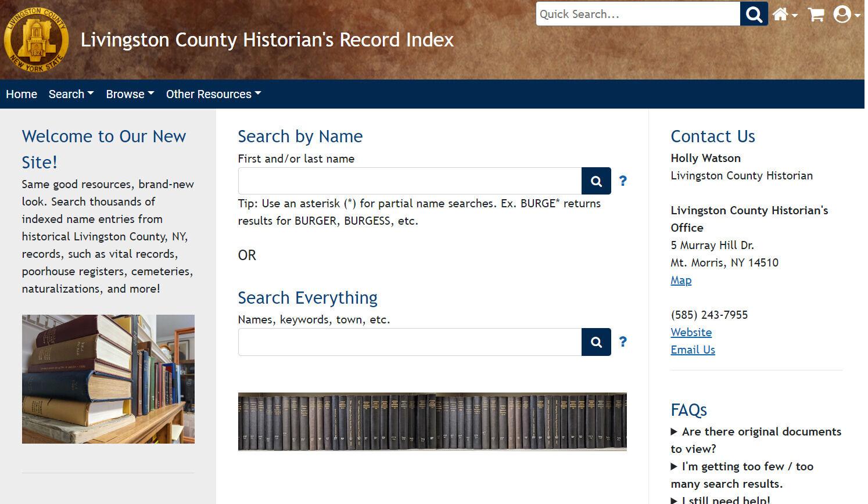Select Home in the navigation bar
The image size is (868, 504).
click(21, 94)
